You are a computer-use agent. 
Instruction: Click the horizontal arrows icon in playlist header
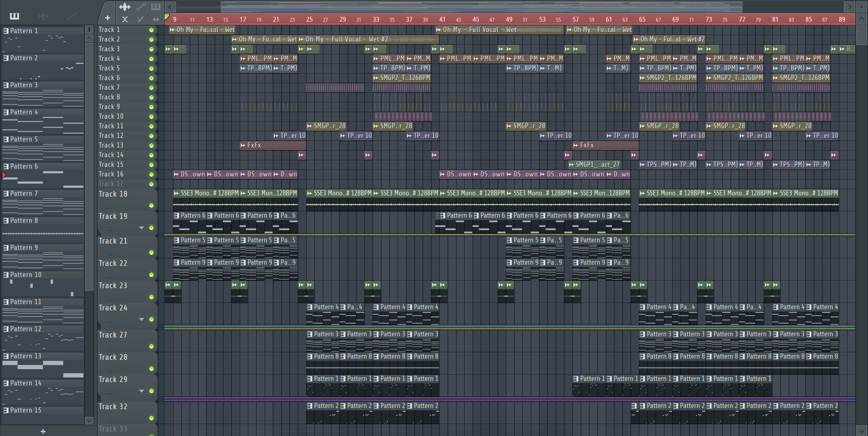(156, 19)
